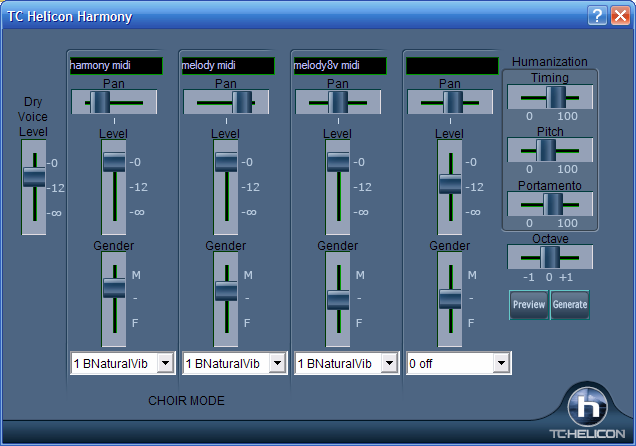This screenshot has width=636, height=446.
Task: Open the melody8v midi voice style dropdown
Action: point(389,363)
